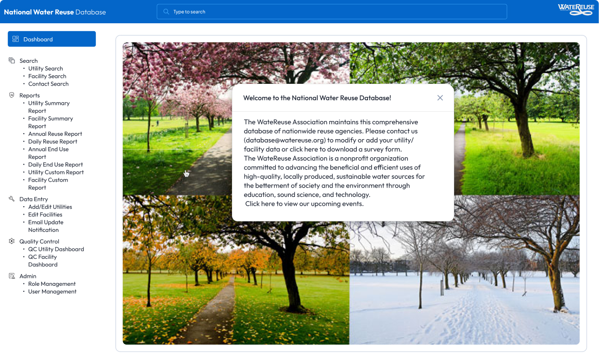Click the magnifying glass search icon

coord(166,12)
